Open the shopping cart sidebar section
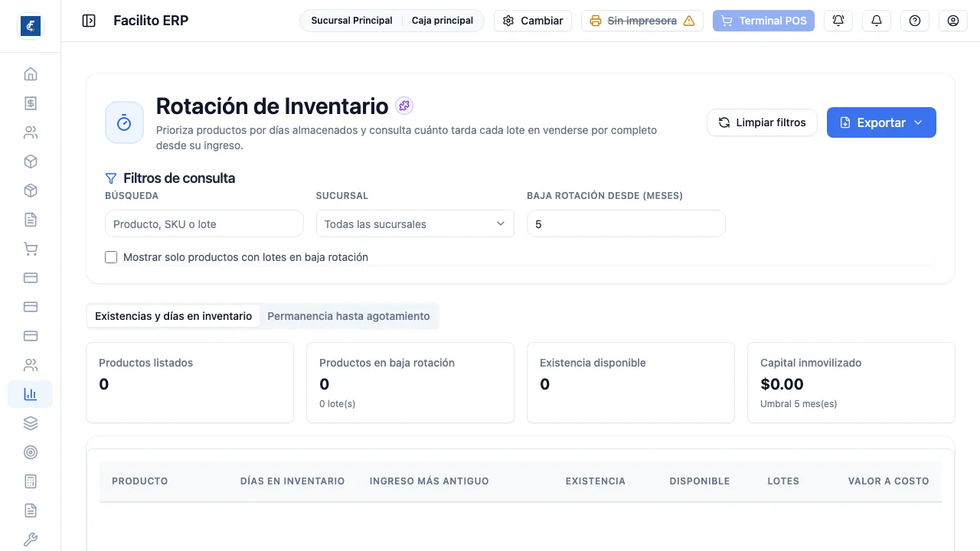 (31, 249)
